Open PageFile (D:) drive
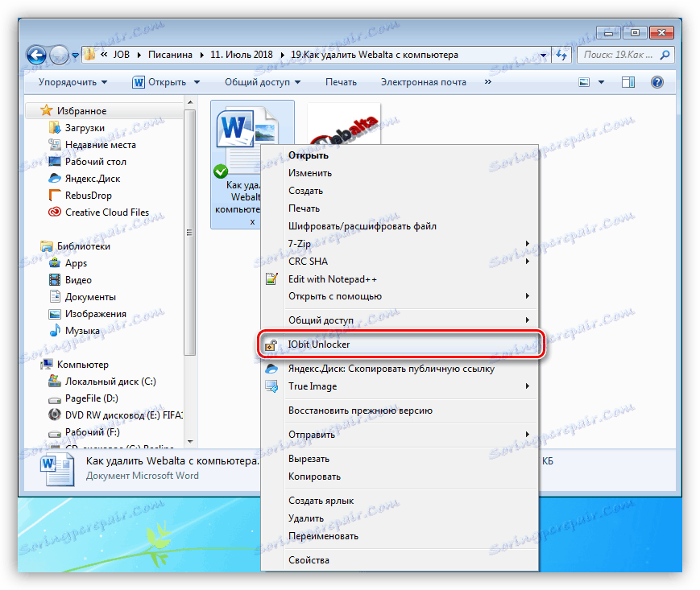Viewport: 700px width, 590px height. 92,398
